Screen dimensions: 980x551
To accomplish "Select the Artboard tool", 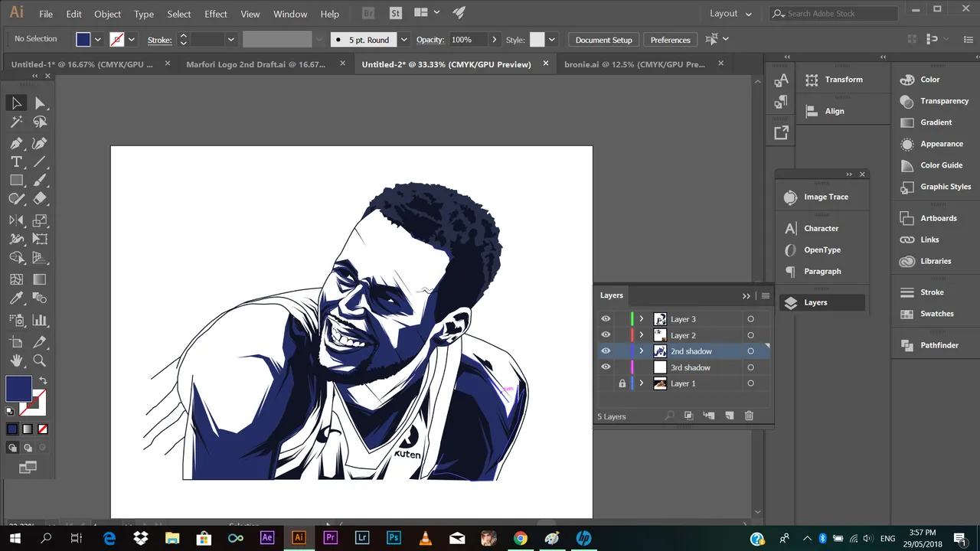I will [16, 341].
